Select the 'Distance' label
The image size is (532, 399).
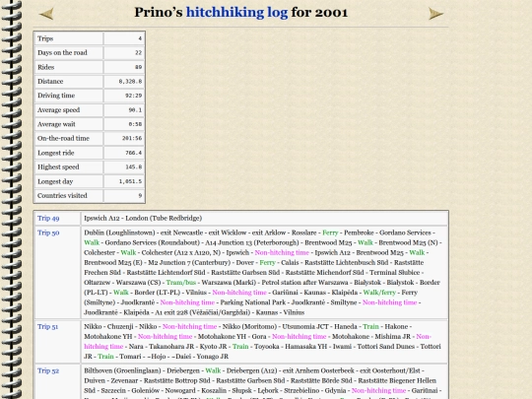click(x=50, y=82)
